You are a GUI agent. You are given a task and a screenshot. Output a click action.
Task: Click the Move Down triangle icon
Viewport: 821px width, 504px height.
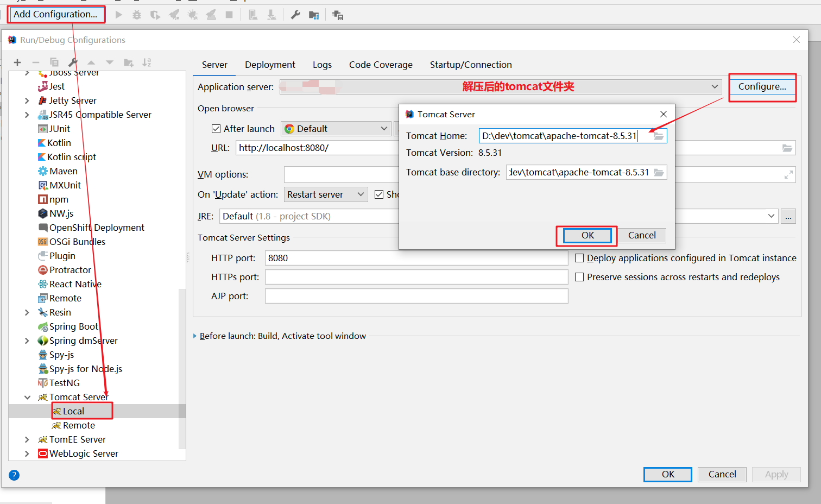click(110, 62)
